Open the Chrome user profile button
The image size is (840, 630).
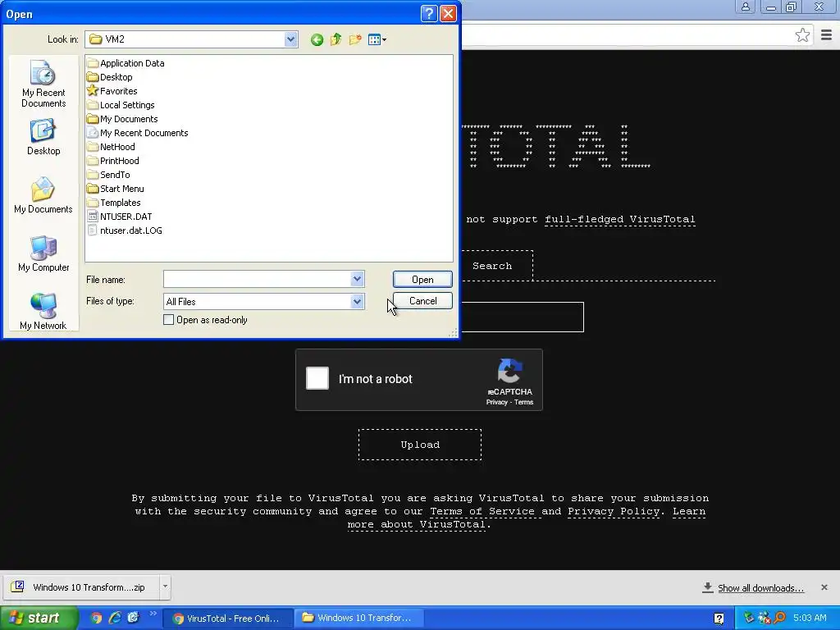(745, 7)
